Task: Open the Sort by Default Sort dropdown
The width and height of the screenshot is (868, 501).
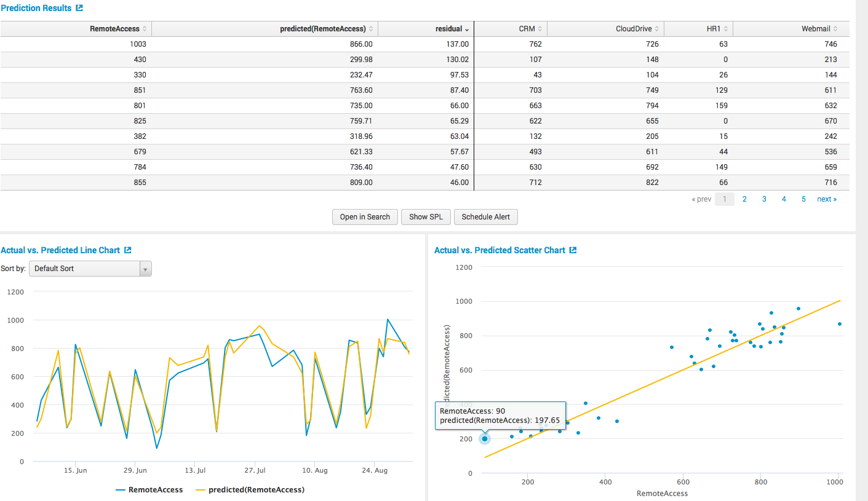Action: [90, 269]
